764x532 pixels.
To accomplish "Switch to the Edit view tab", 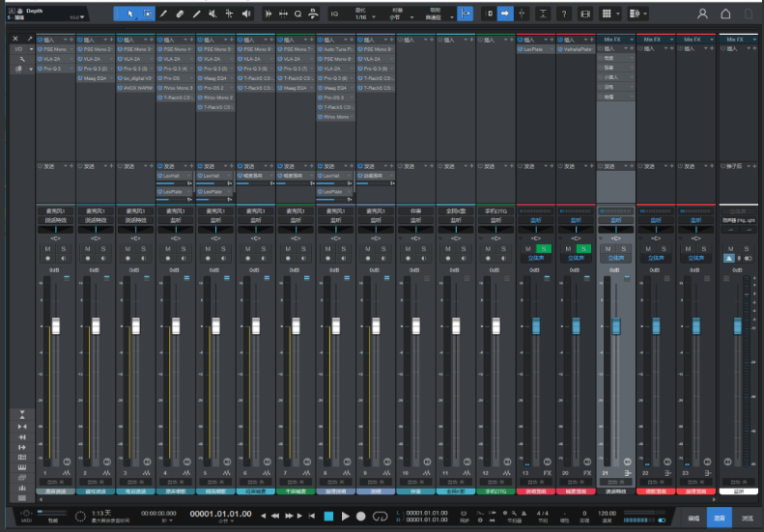I will point(693,518).
